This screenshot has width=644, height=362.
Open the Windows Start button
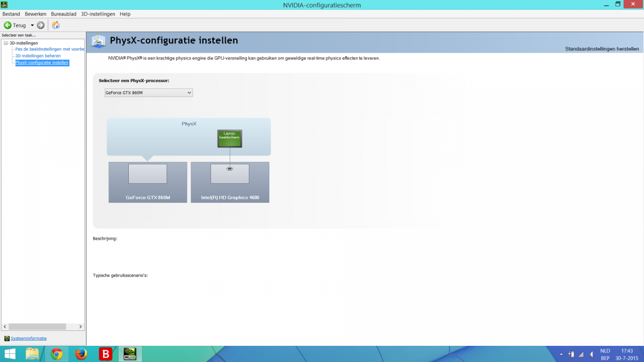pos(10,354)
